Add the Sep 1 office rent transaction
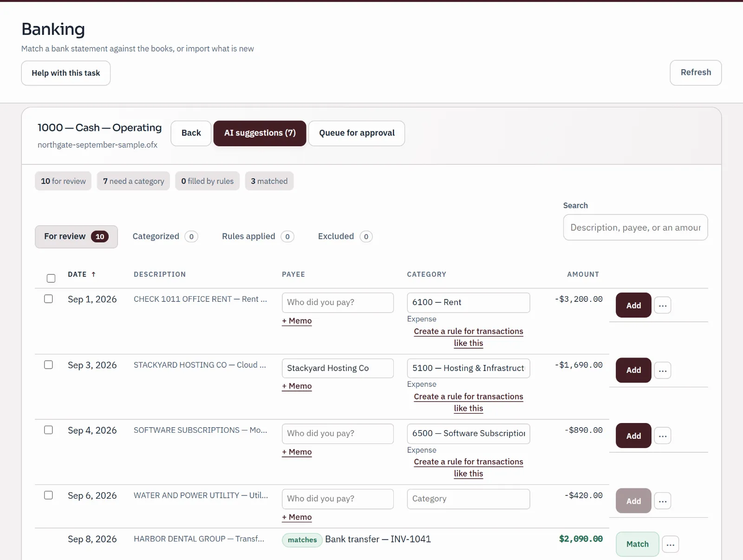Image resolution: width=743 pixels, height=560 pixels. coord(633,306)
